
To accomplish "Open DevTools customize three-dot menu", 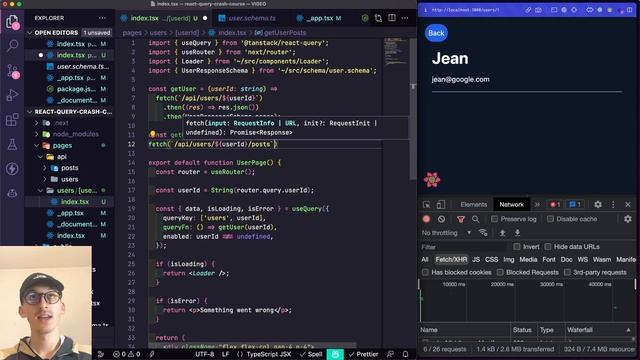I will (613, 204).
